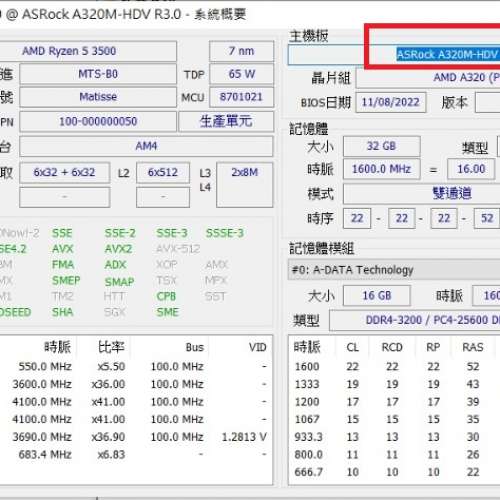Click the 11/08/2022 BIOS date field

tap(391, 102)
